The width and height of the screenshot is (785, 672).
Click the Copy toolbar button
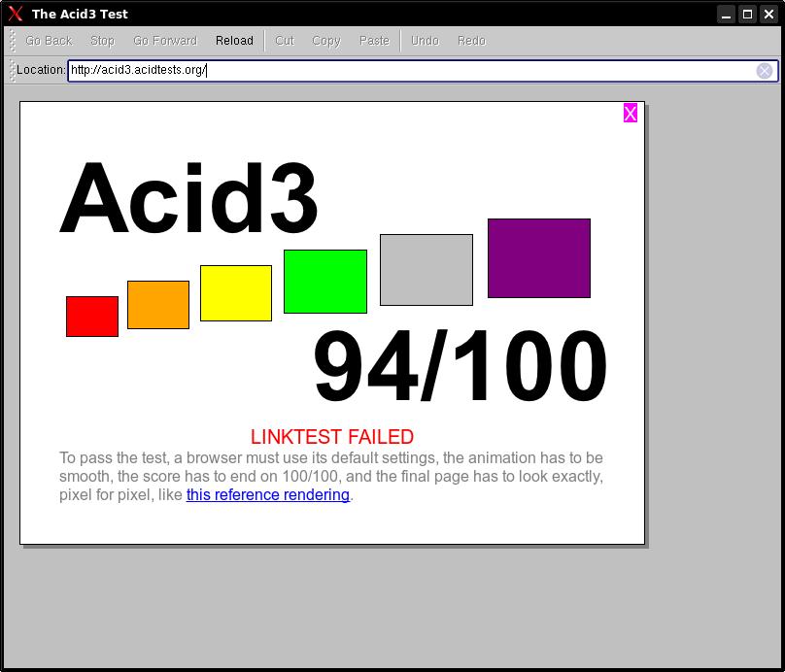pos(325,41)
